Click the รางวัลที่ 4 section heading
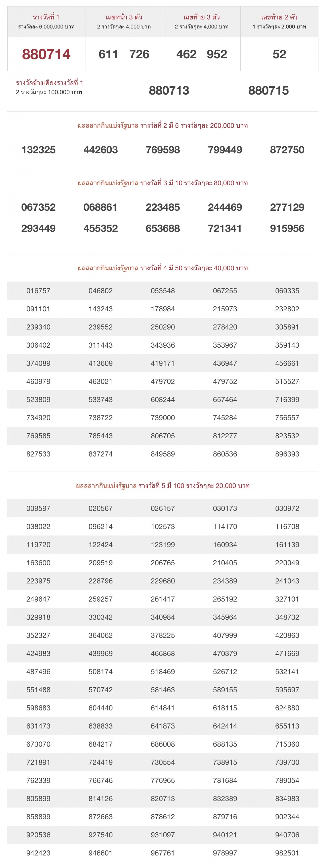The height and width of the screenshot is (868, 326). click(x=163, y=268)
